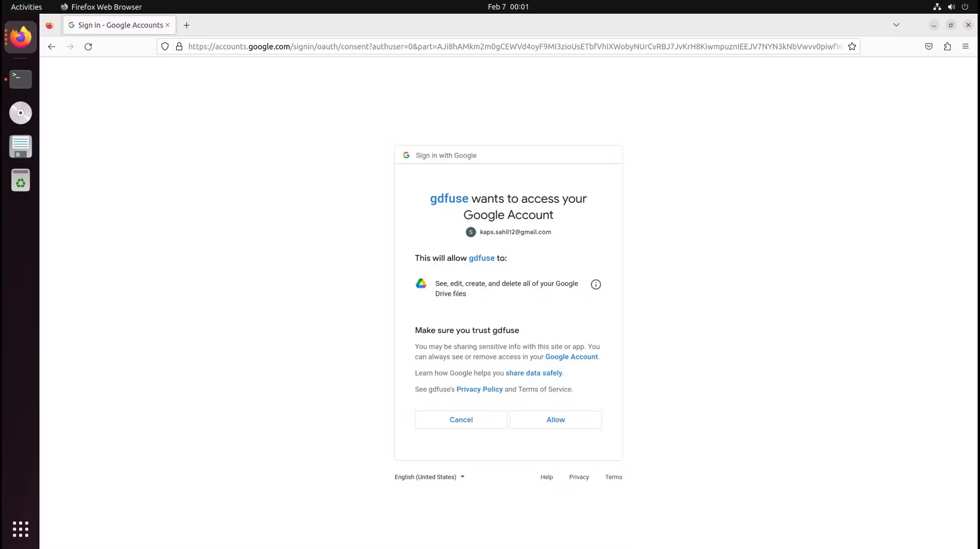Click the Allow button
The height and width of the screenshot is (549, 980).
556,420
